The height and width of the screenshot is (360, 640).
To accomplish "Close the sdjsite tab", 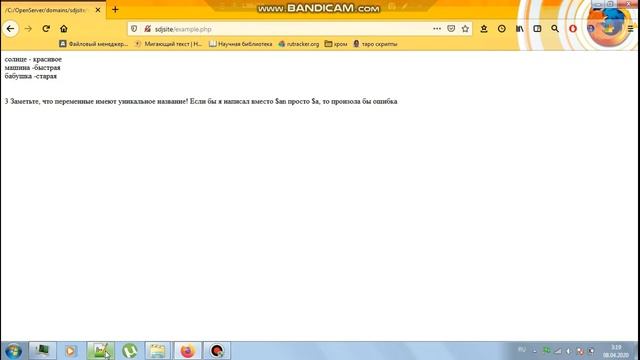I will click(98, 10).
